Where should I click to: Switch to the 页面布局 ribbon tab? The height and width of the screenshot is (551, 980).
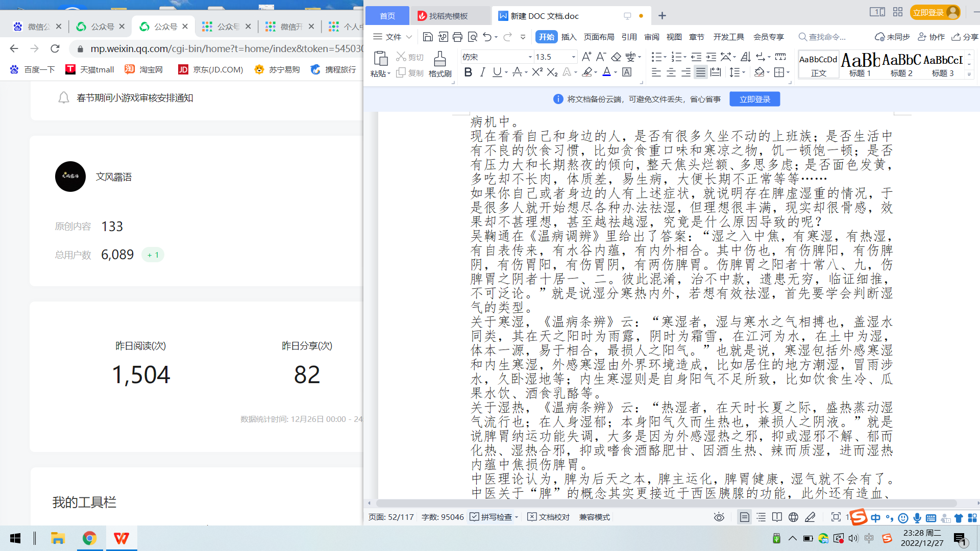click(x=599, y=37)
